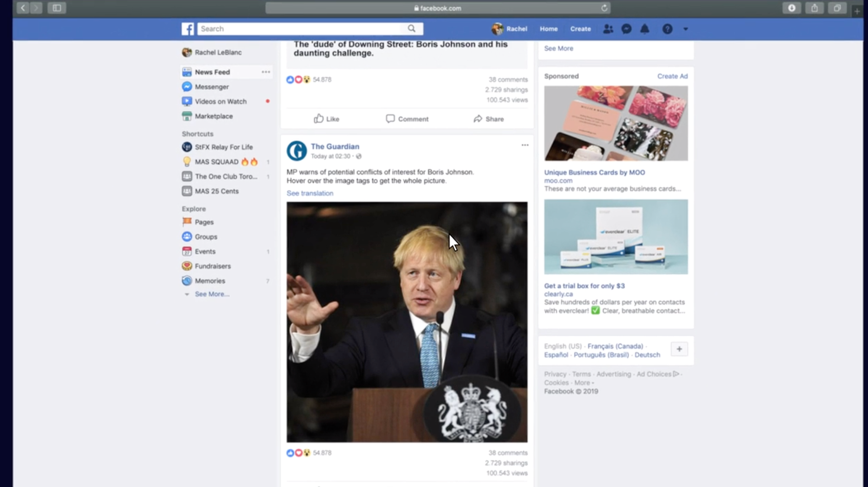Screen dimensions: 868x487
Task: Share the Downing Street post
Action: (488, 119)
